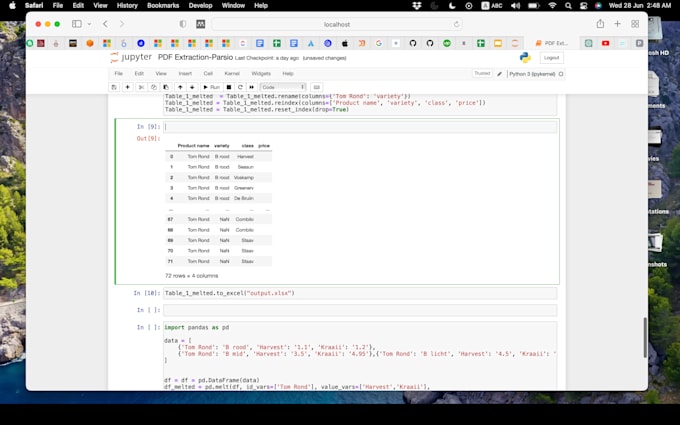Expand the sidebar options chevron in Safari

pyautogui.click(x=89, y=24)
